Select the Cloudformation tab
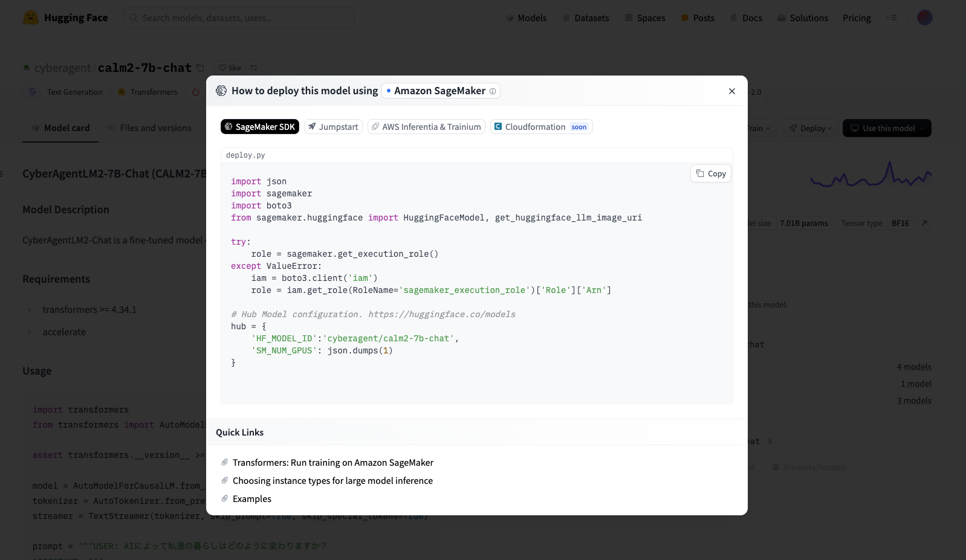Screen dimensions: 966x560 542,127
